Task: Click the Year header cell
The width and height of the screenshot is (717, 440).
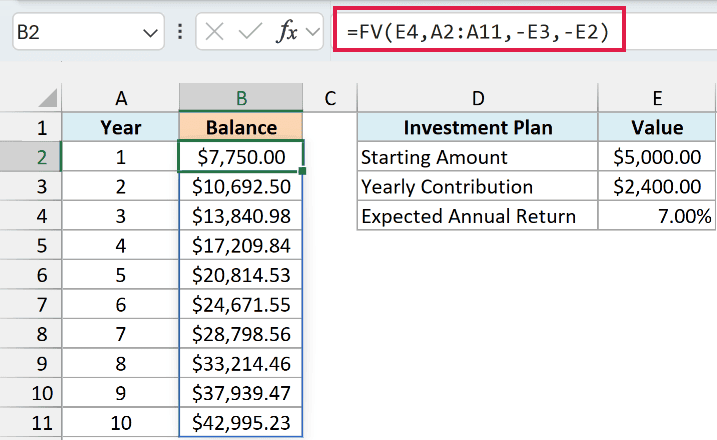Action: click(121, 127)
